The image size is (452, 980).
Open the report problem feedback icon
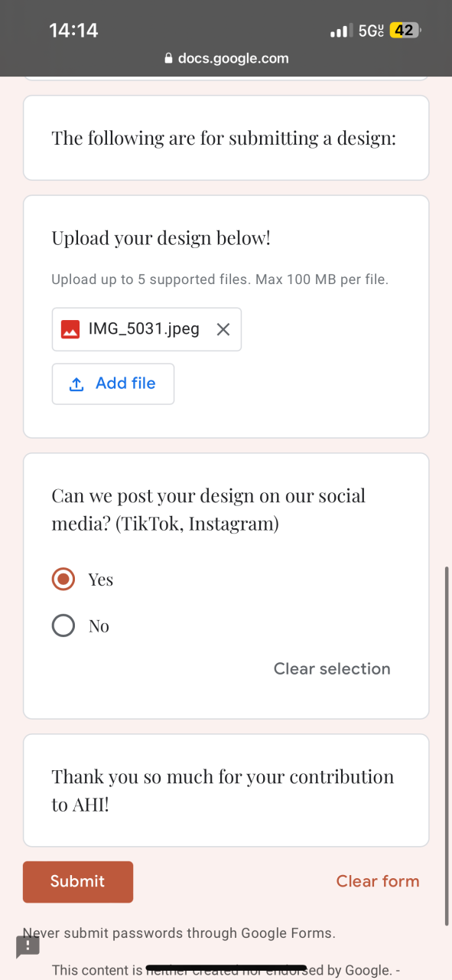coord(28,946)
